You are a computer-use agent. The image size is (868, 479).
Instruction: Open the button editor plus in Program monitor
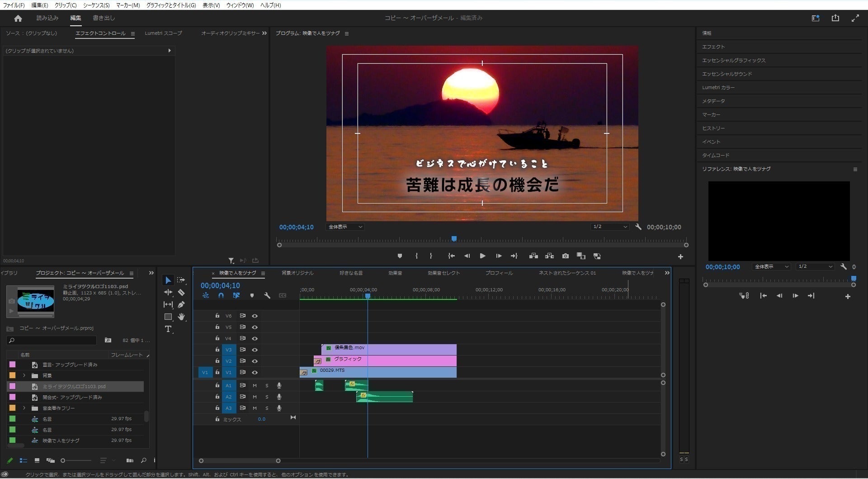click(x=680, y=256)
